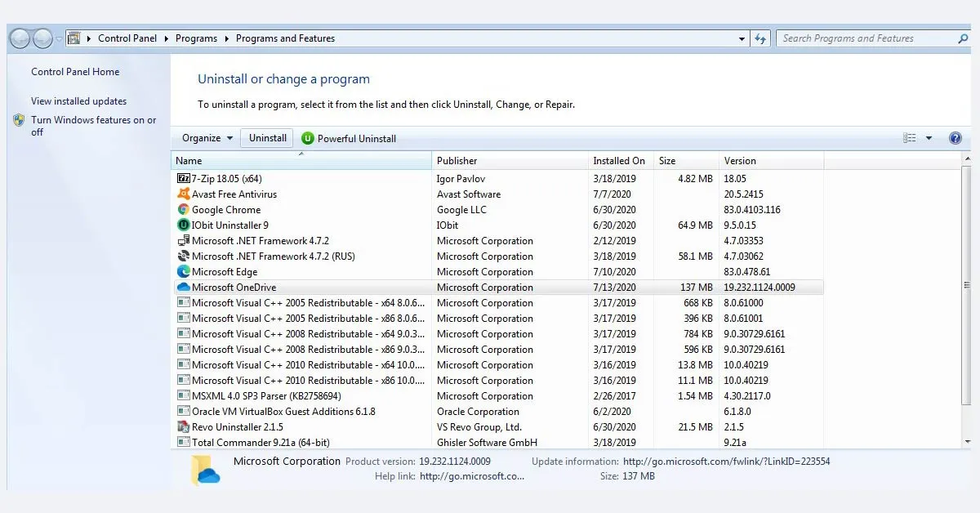
Task: Open View installed updates link
Action: point(79,101)
